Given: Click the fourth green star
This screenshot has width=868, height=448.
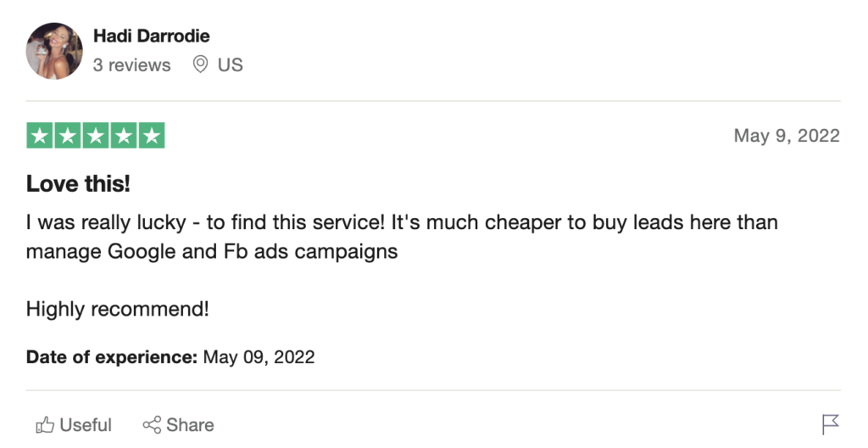Looking at the screenshot, I should pyautogui.click(x=124, y=136).
